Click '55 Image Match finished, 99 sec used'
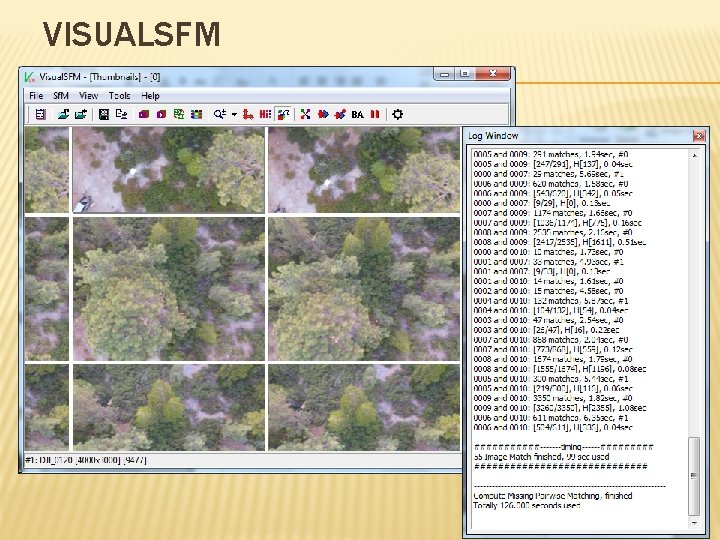 pyautogui.click(x=541, y=457)
